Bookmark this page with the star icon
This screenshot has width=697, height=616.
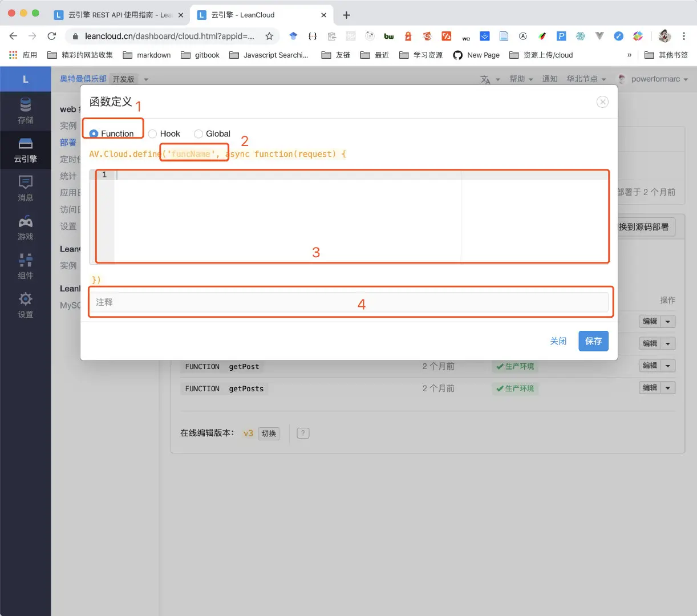269,36
